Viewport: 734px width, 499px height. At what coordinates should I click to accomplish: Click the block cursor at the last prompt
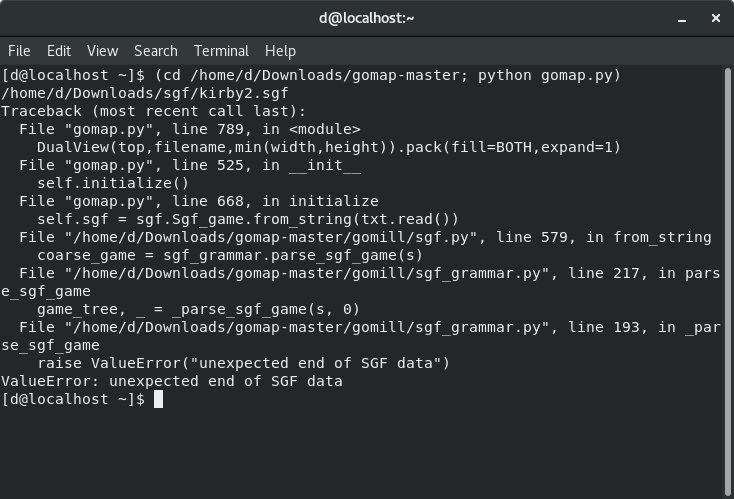tap(158, 399)
